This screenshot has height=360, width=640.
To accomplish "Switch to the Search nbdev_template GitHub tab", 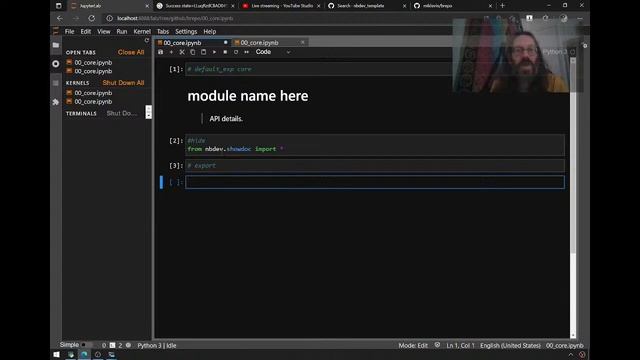I will point(367,6).
